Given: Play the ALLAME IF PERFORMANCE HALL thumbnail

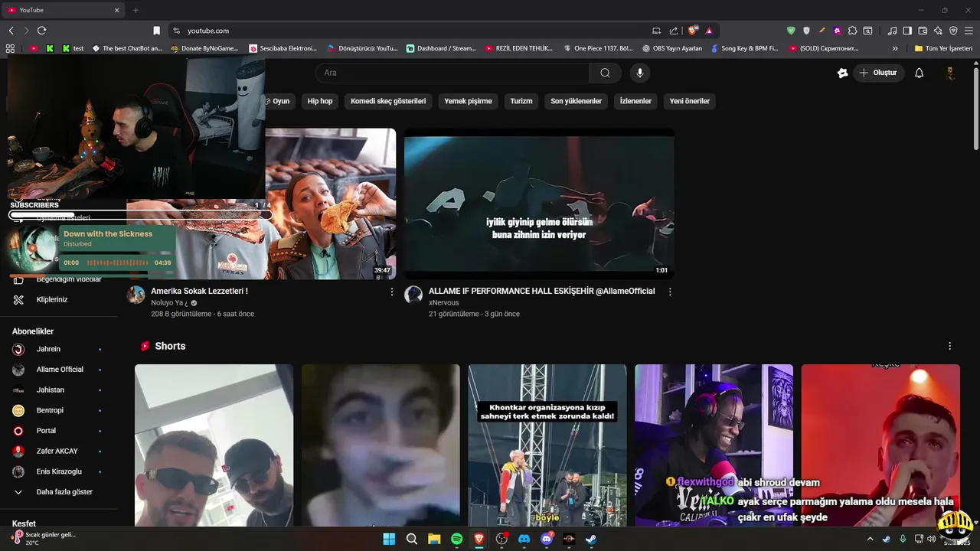Looking at the screenshot, I should pos(539,204).
